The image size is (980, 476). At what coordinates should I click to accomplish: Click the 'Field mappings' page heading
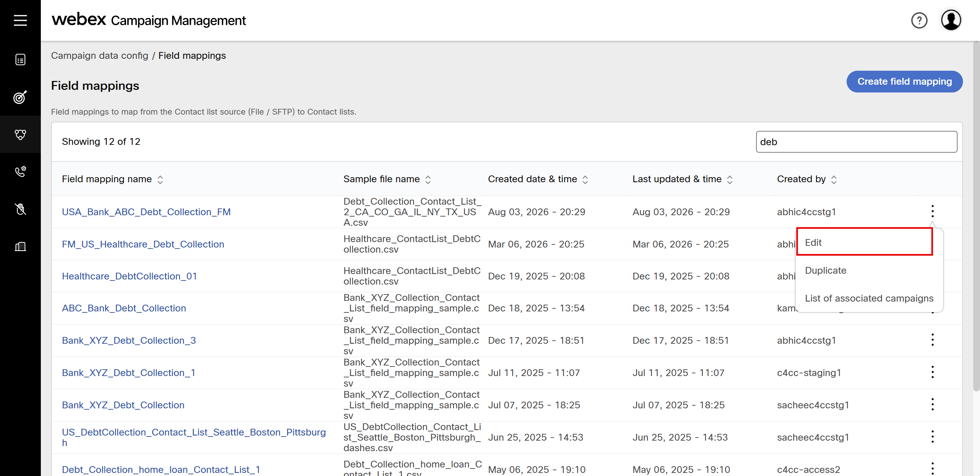[x=95, y=86]
